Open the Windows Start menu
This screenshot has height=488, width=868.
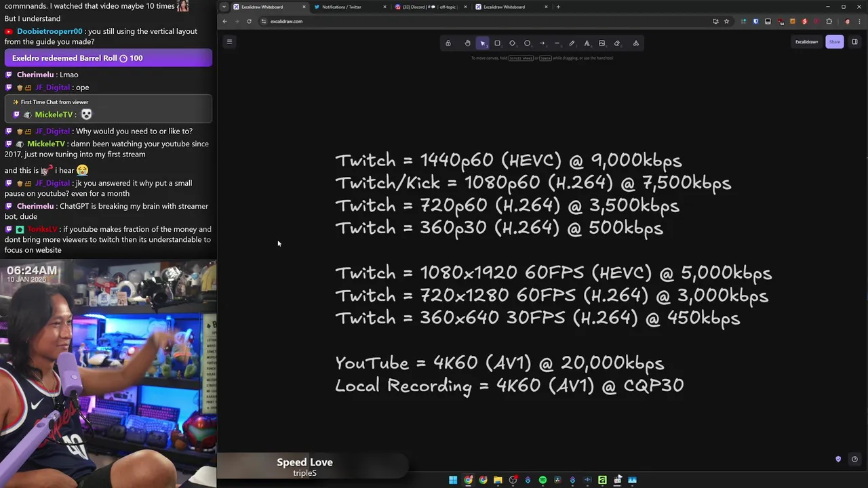click(453, 480)
